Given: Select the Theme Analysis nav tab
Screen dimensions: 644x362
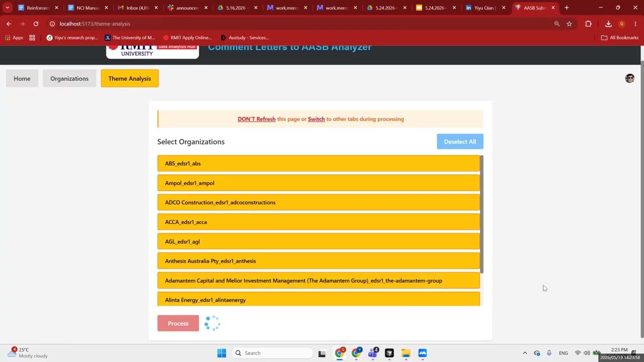Looking at the screenshot, I should [x=130, y=78].
